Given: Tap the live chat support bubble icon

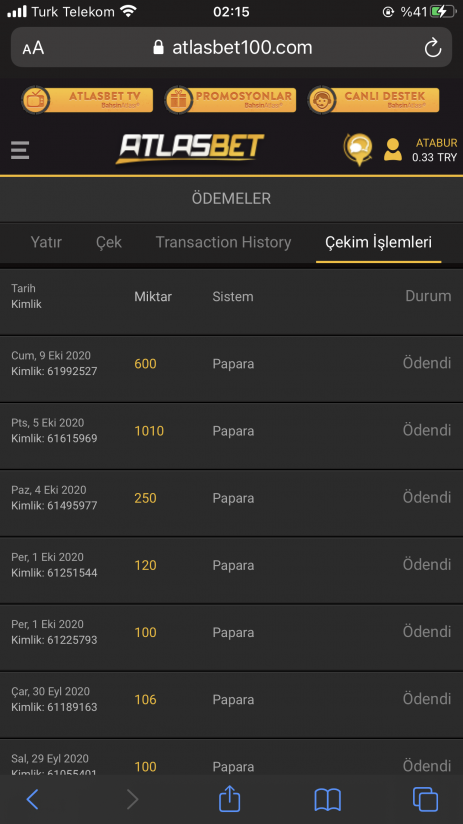Looking at the screenshot, I should coord(358,149).
